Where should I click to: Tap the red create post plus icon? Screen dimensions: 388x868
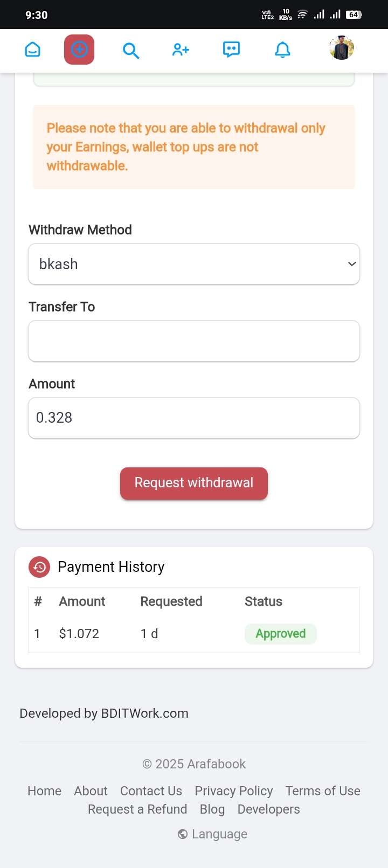(79, 50)
